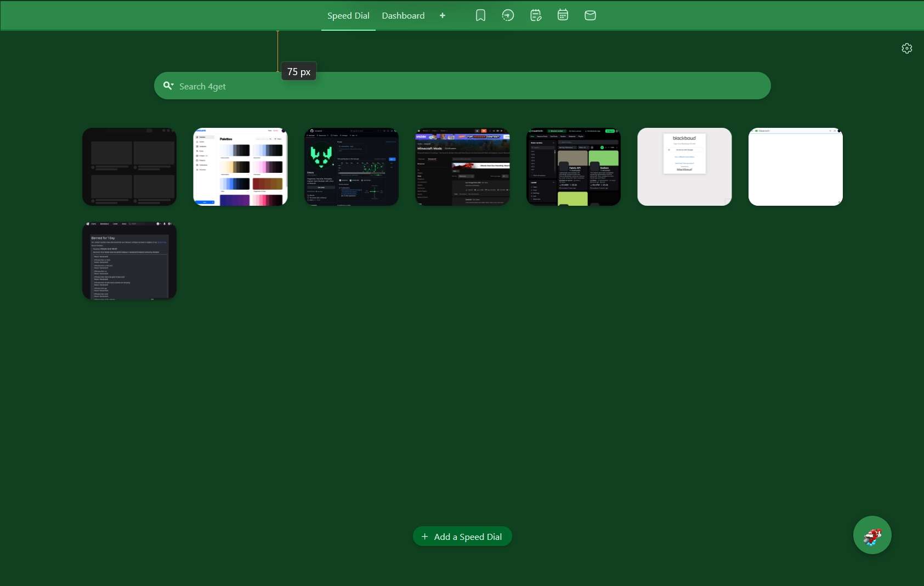The image size is (924, 586).
Task: Open start page settings gear
Action: coord(907,48)
